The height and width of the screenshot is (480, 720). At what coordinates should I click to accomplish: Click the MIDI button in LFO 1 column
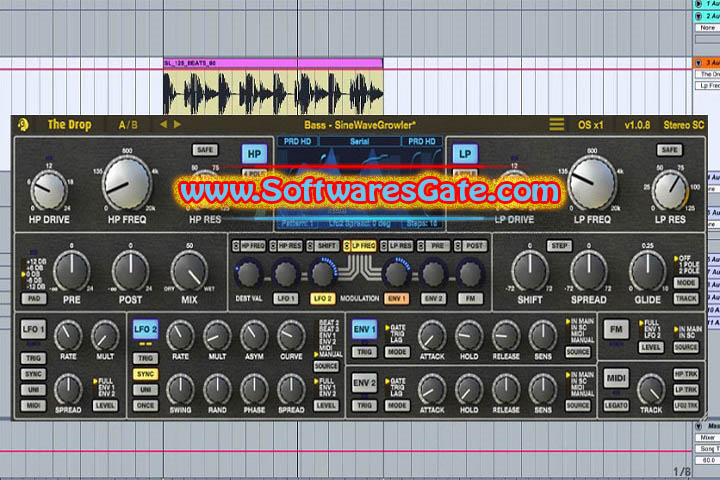34,406
